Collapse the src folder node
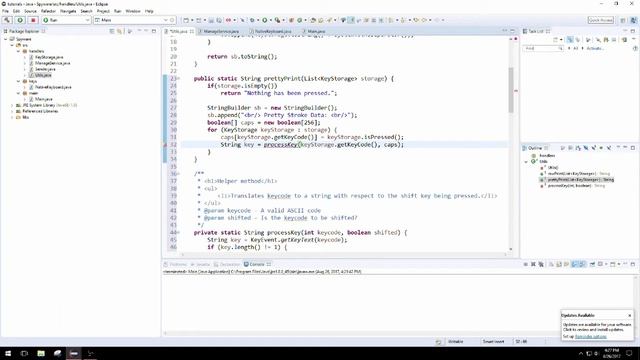640x360 pixels. [12, 45]
